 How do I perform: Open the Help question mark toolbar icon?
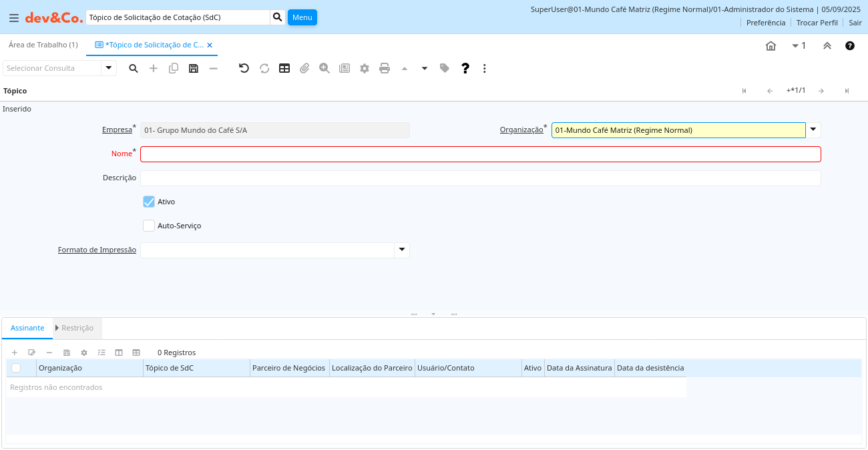(465, 68)
